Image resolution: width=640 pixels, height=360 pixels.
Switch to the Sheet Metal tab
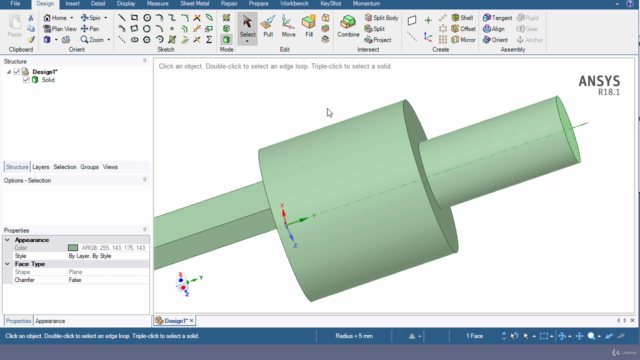[x=195, y=4]
